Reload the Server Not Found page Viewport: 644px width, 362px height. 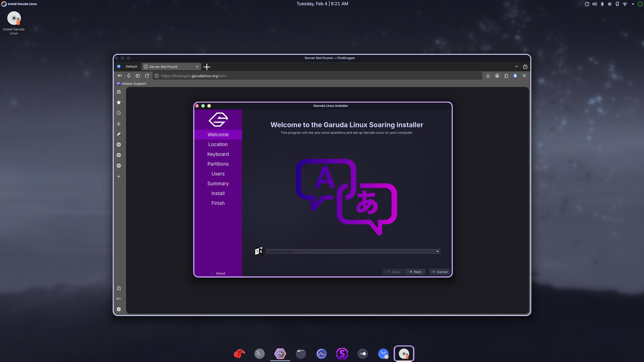tap(147, 76)
